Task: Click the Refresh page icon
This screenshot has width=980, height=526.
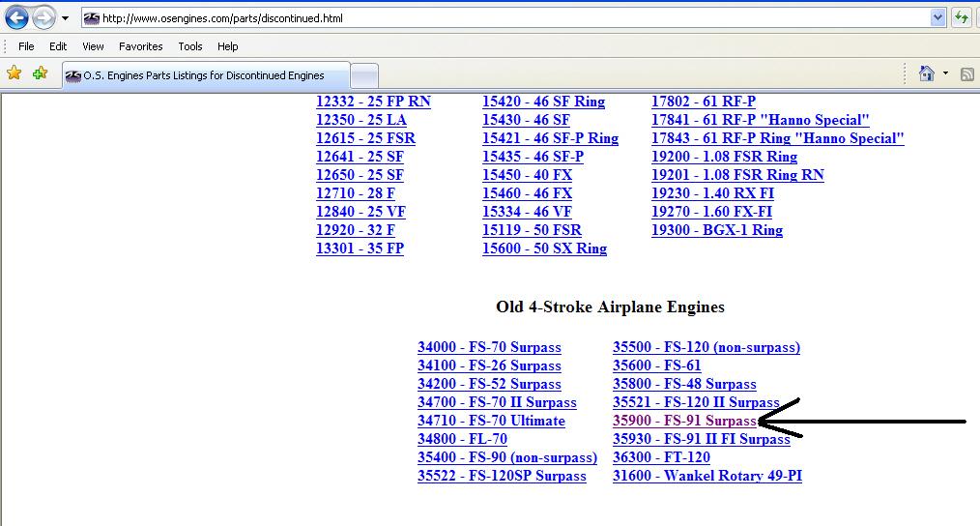Action: tap(962, 17)
